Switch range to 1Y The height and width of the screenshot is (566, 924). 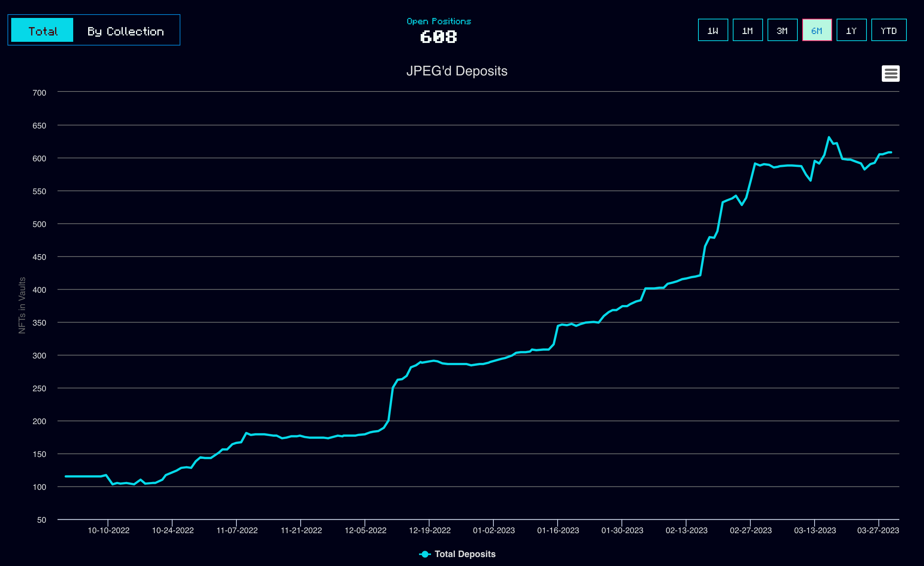(x=851, y=30)
